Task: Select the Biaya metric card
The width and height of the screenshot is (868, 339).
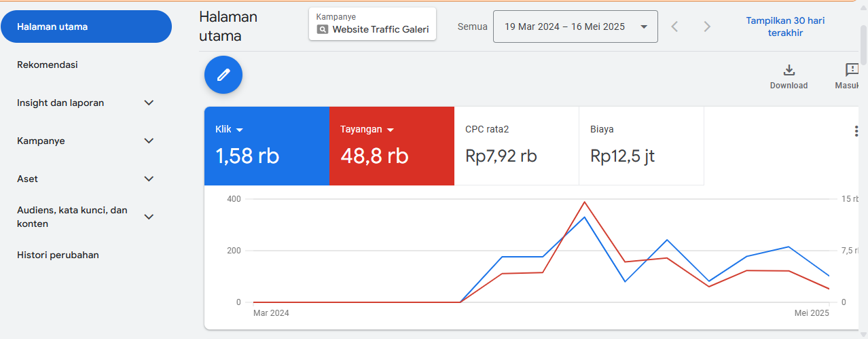Action: point(641,145)
